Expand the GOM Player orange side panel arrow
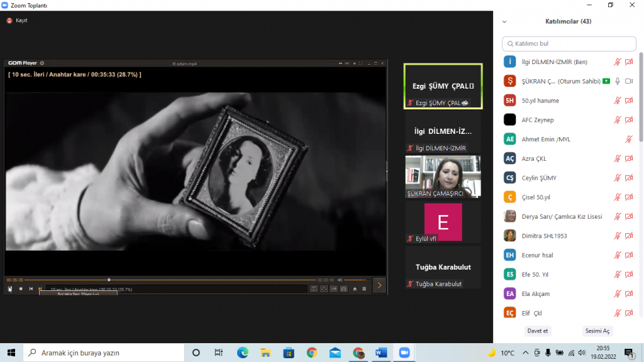 pyautogui.click(x=379, y=285)
